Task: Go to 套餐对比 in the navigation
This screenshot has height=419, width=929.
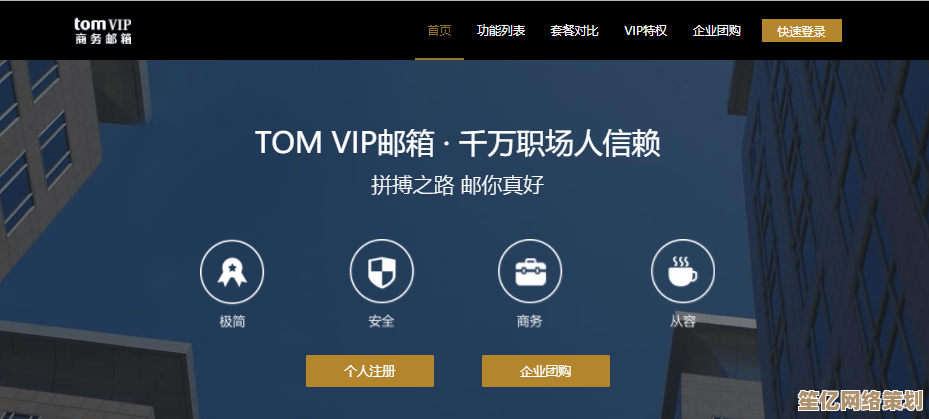Action: tap(574, 31)
